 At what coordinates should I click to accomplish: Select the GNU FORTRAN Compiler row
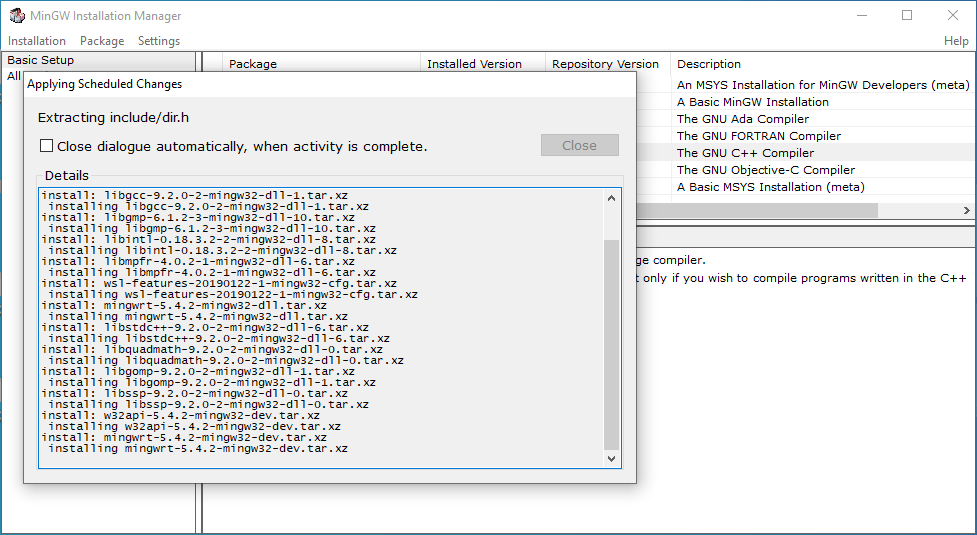tap(758, 136)
